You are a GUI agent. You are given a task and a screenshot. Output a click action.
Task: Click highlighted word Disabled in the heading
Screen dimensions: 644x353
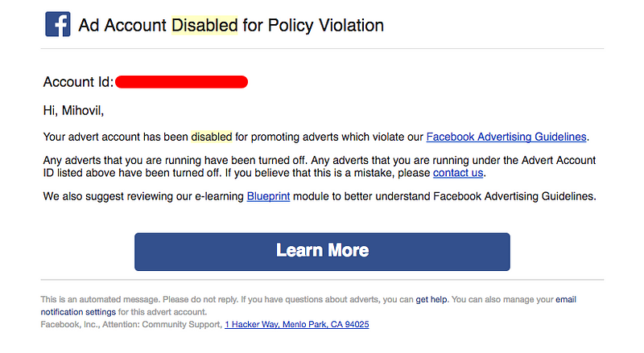(x=204, y=25)
